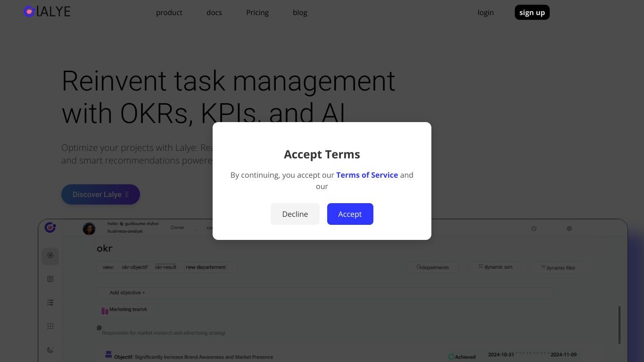
Task: Select the new departement view
Action: [x=206, y=267]
